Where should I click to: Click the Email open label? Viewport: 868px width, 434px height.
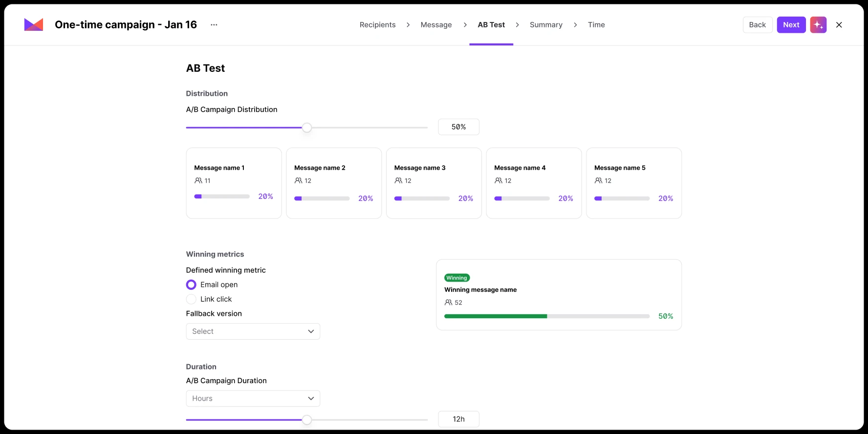coord(219,284)
